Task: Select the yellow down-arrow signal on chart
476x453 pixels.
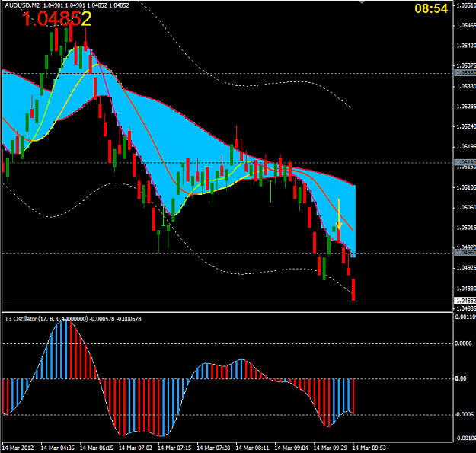Action: coord(339,214)
